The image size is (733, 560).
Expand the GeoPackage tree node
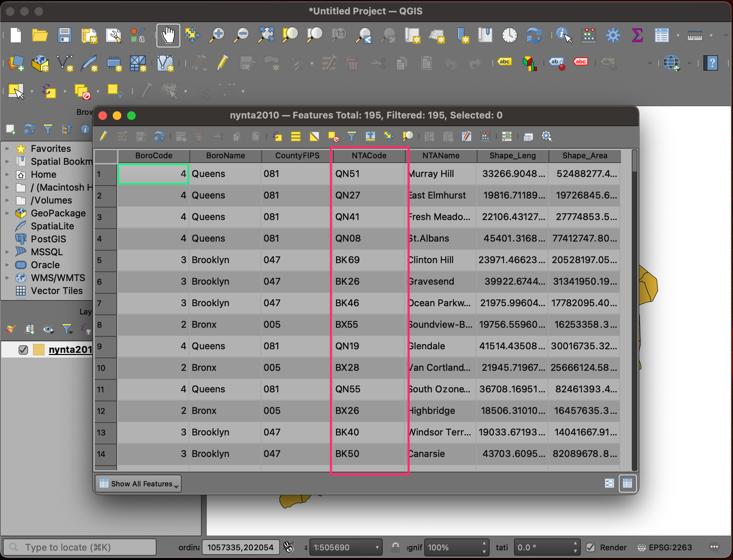pyautogui.click(x=7, y=213)
